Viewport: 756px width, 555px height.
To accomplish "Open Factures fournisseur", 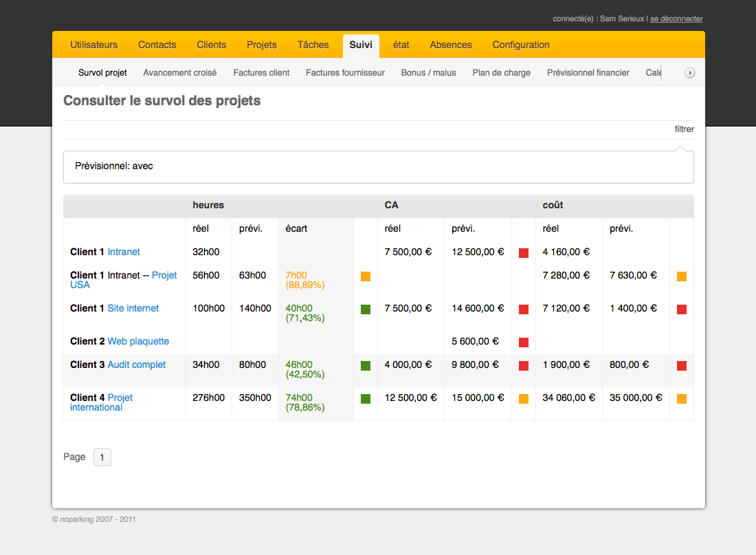I will (345, 73).
